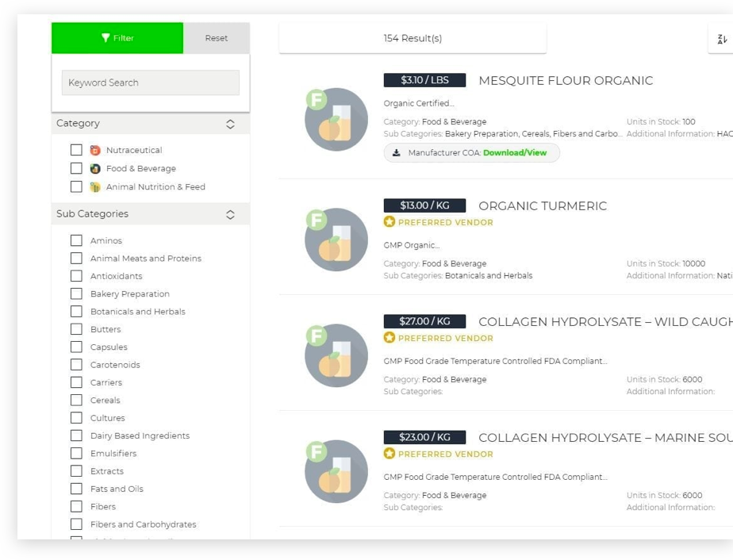Open Collagen Hydrolysate Wild Caught title
Screen dimensions: 733x560
pyautogui.click(x=605, y=322)
